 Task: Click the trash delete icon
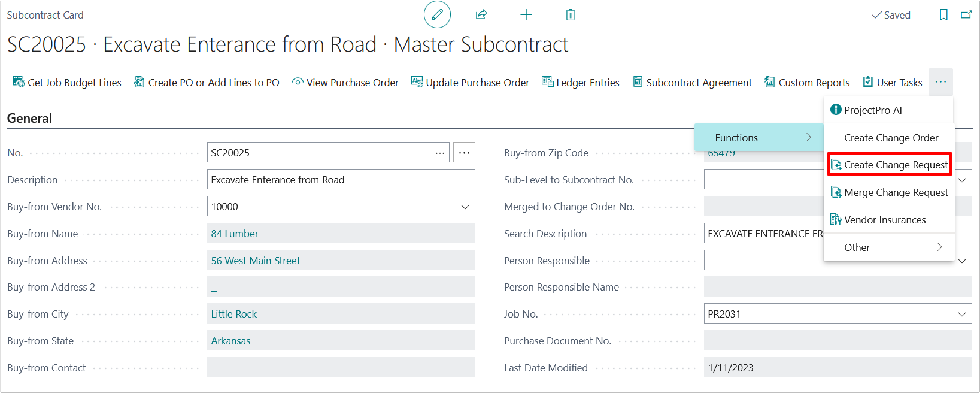tap(571, 15)
